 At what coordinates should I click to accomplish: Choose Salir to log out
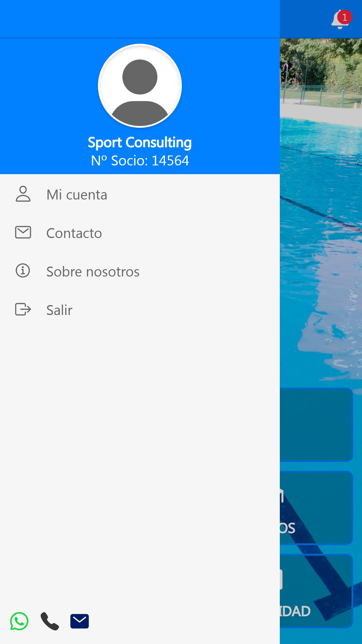point(140,310)
